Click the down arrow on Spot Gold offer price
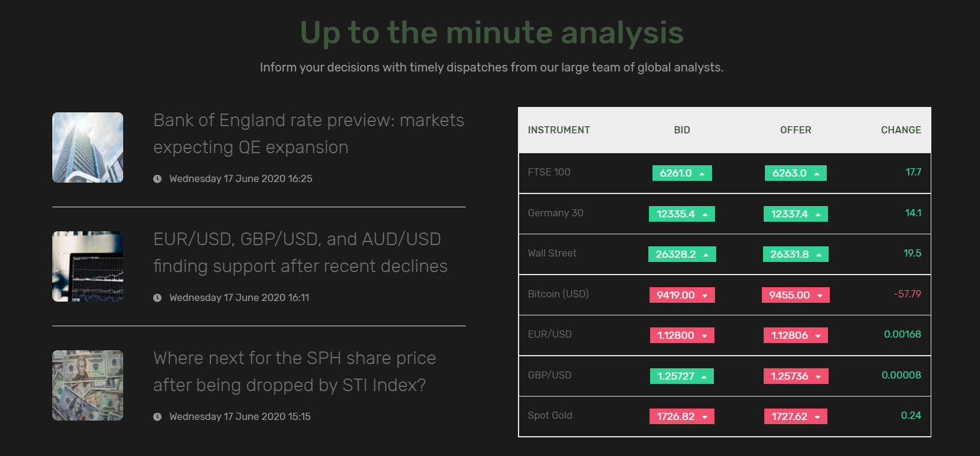Image resolution: width=980 pixels, height=456 pixels. point(816,416)
